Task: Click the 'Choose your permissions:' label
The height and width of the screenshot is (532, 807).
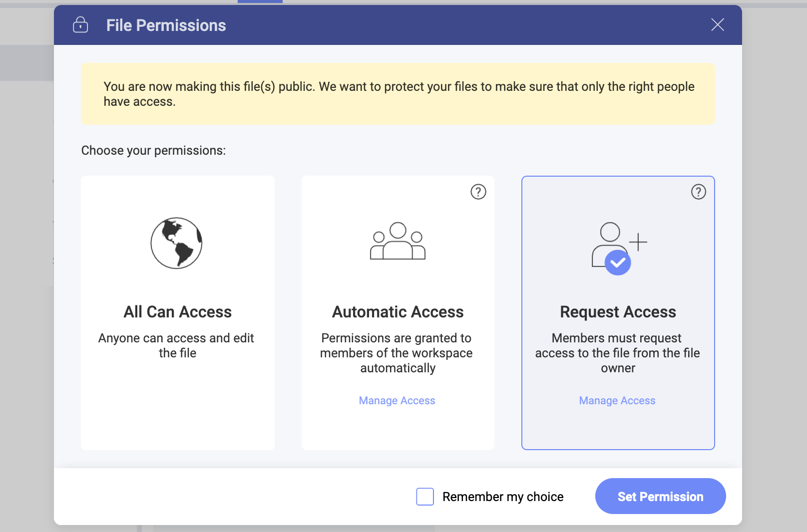Action: pos(154,151)
